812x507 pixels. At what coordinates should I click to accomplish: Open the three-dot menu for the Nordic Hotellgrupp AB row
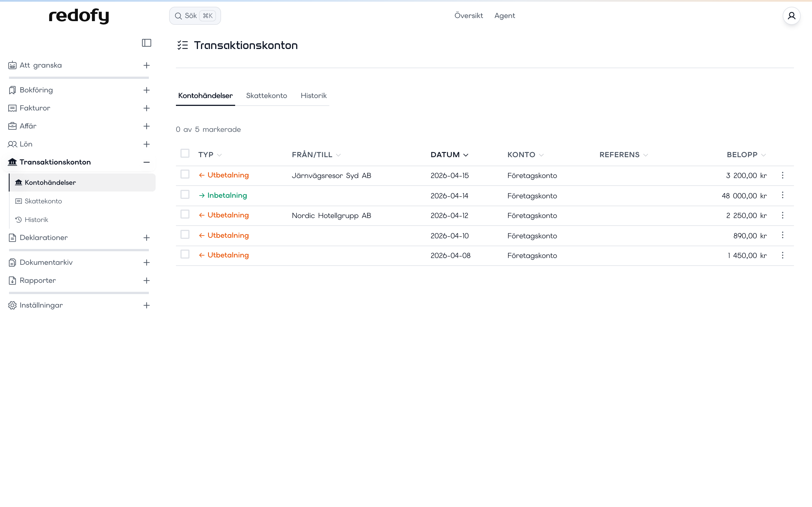[782, 215]
